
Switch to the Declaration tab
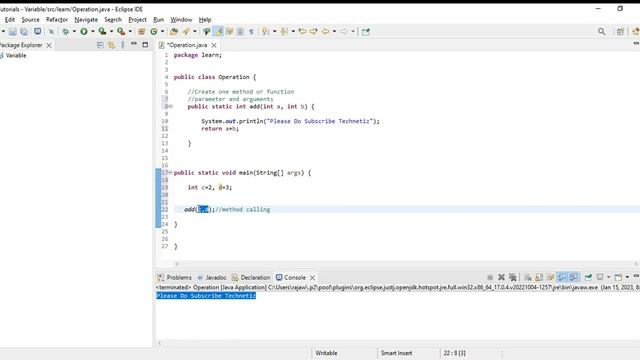(251, 278)
